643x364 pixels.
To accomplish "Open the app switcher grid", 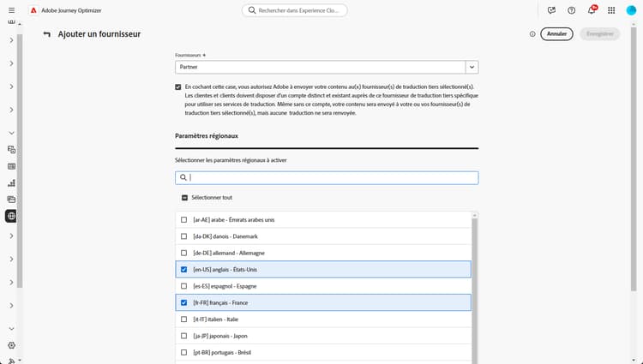I will [x=611, y=10].
